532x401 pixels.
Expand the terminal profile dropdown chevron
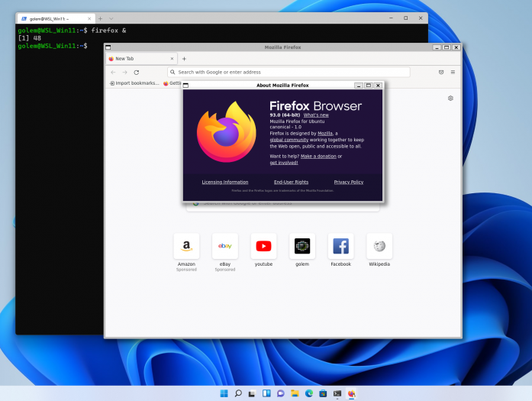[111, 18]
